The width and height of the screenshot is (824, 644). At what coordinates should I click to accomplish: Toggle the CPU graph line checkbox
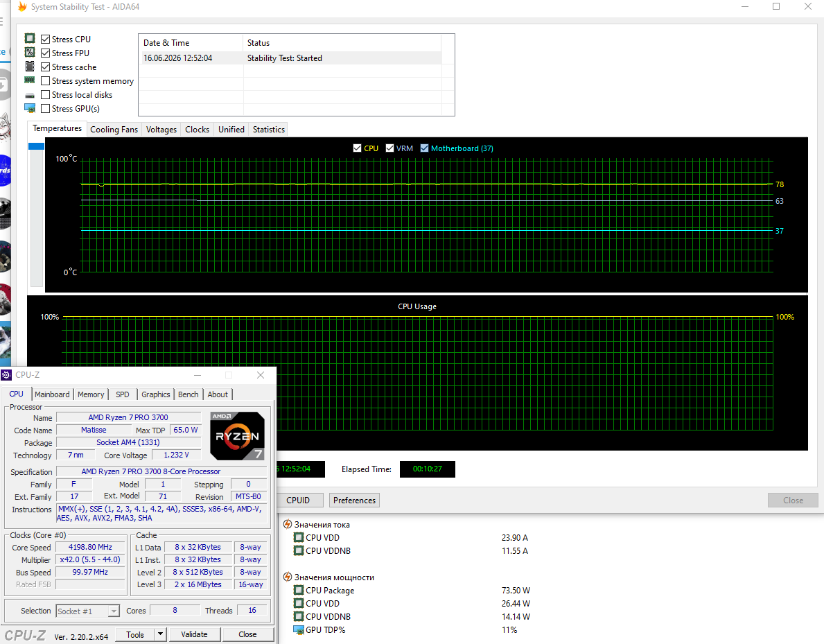point(358,148)
